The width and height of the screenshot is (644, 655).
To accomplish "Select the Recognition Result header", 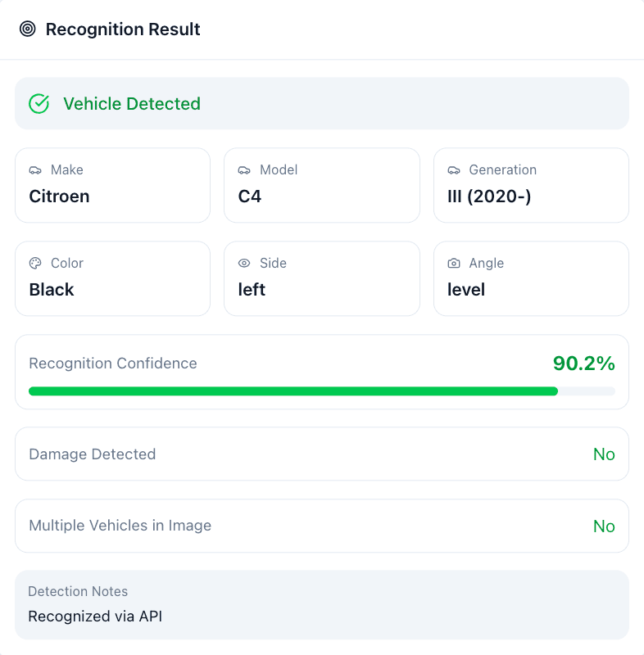I will pos(123,29).
